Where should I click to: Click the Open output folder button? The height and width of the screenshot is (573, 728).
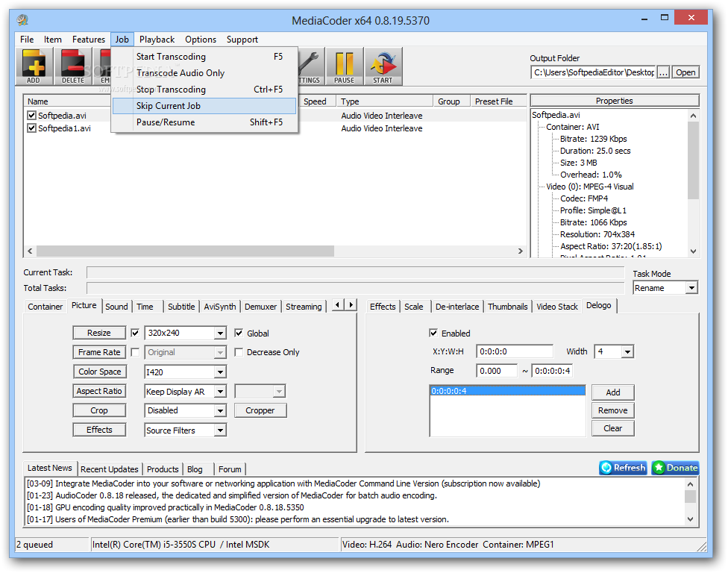(x=685, y=72)
